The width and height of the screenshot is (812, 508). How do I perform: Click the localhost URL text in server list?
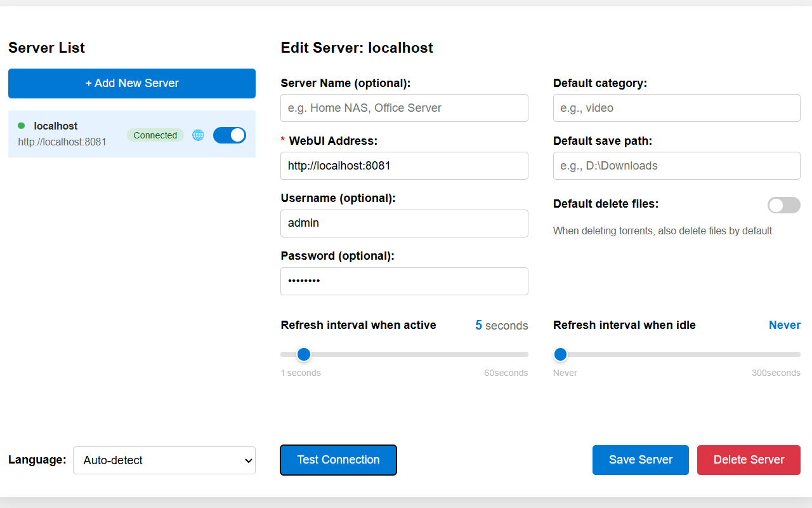[x=62, y=142]
